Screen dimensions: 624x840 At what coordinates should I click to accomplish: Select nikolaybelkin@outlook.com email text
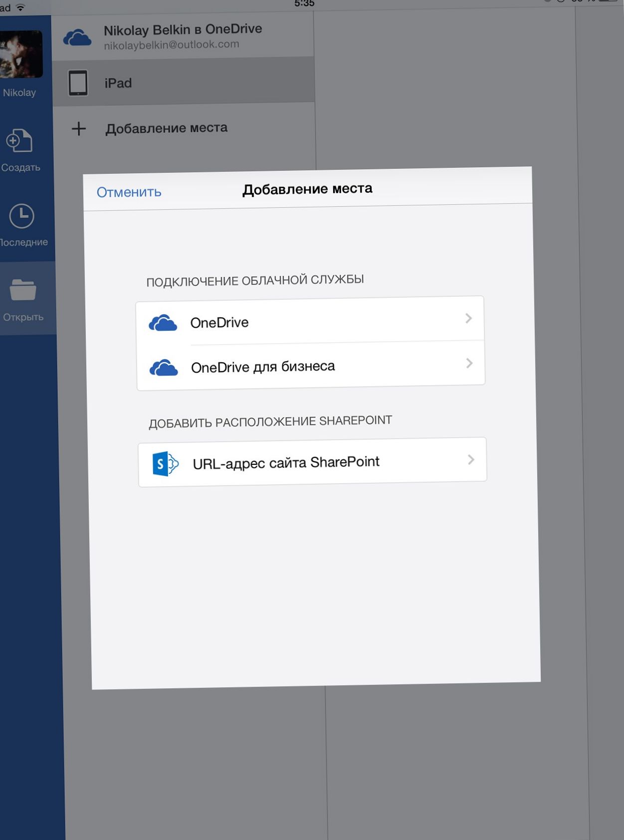click(x=172, y=45)
